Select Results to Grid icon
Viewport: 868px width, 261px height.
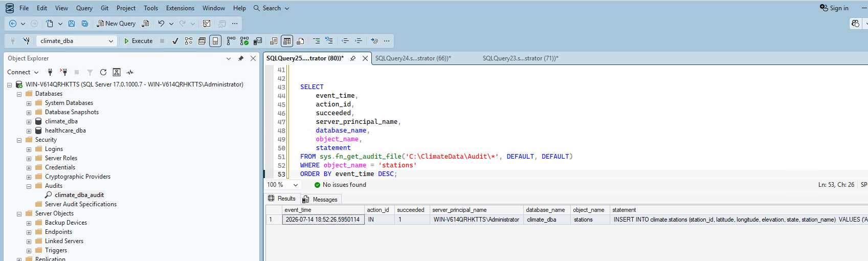tap(287, 41)
